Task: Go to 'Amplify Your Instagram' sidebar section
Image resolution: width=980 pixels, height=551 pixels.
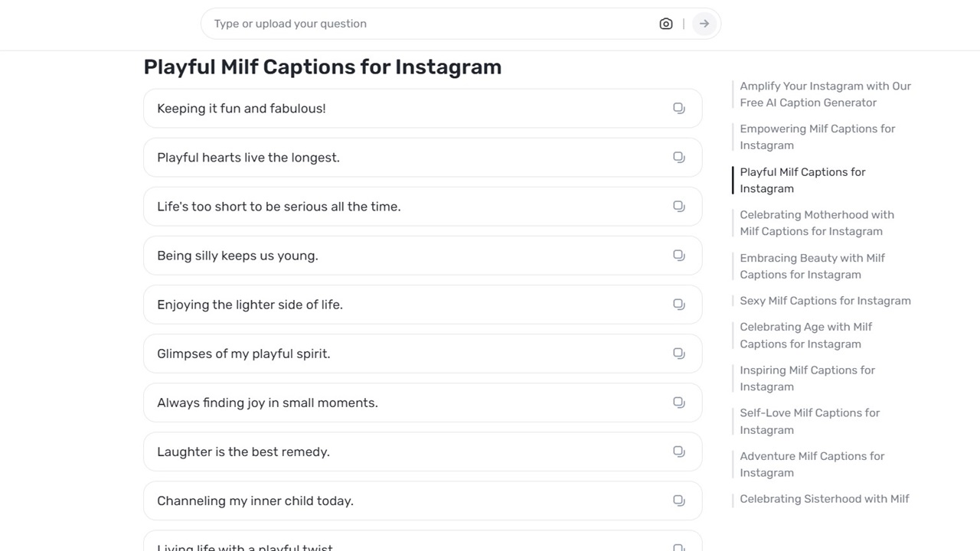Action: click(825, 94)
